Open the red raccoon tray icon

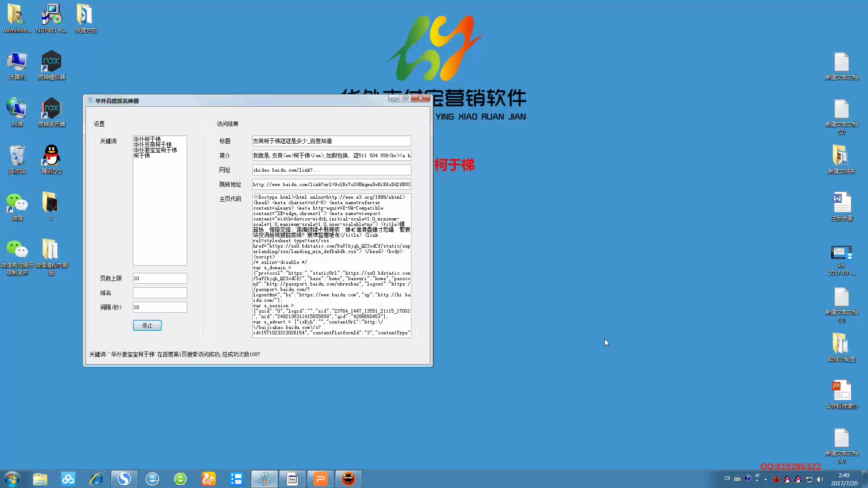(x=777, y=479)
